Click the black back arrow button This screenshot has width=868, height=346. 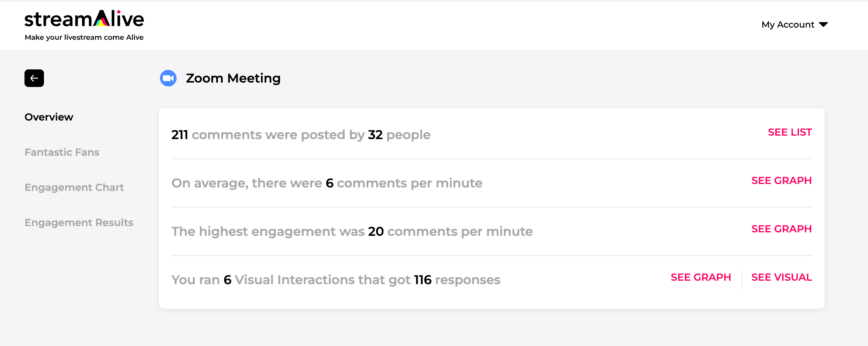click(x=34, y=78)
